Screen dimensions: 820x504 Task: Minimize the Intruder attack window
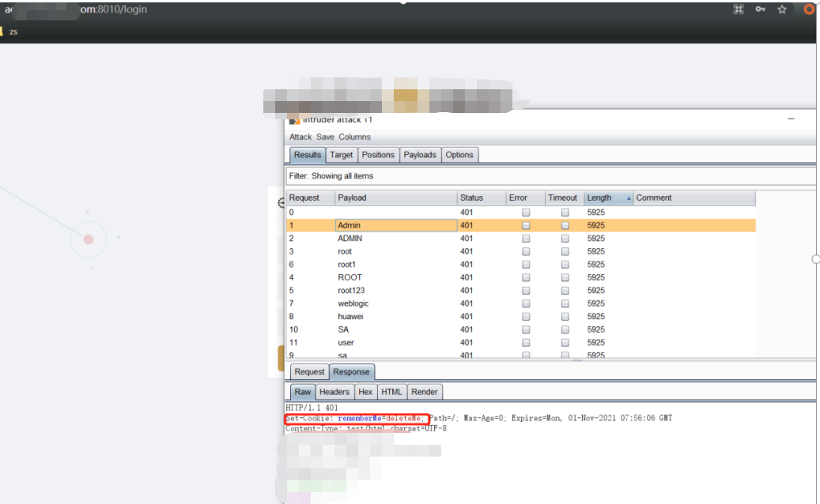[791, 119]
